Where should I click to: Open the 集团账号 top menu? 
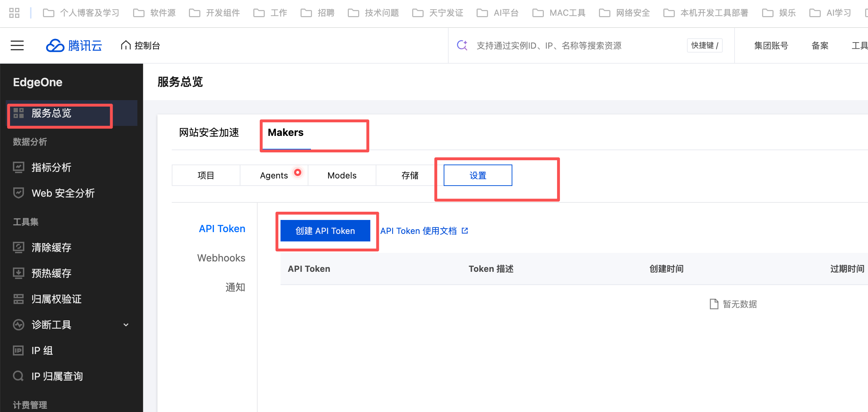771,45
